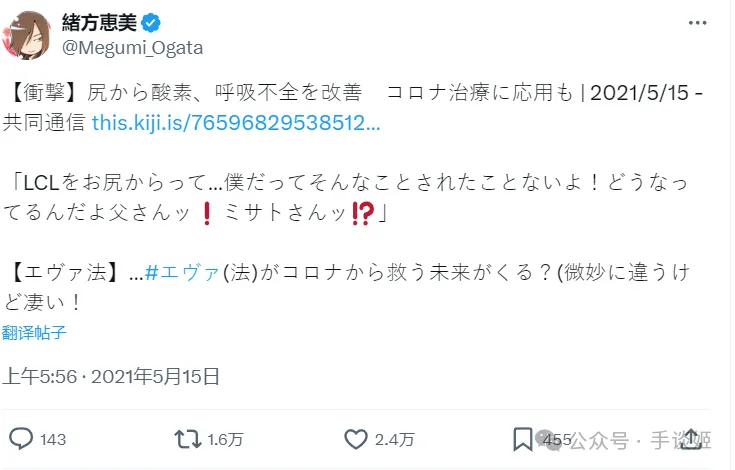Bookmark the tweet with the bookmark icon
This screenshot has height=470, width=735.
pyautogui.click(x=522, y=438)
